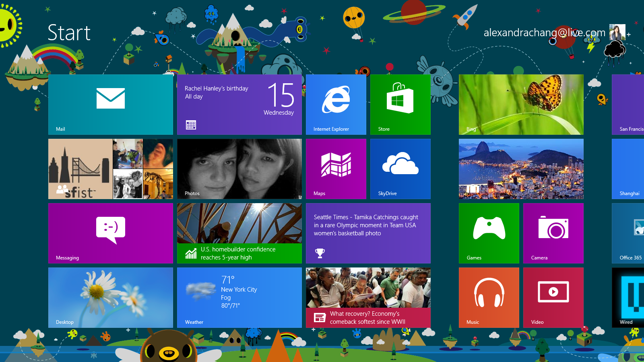
Task: Open the Internet Explorer logo icon
Action: (x=336, y=99)
